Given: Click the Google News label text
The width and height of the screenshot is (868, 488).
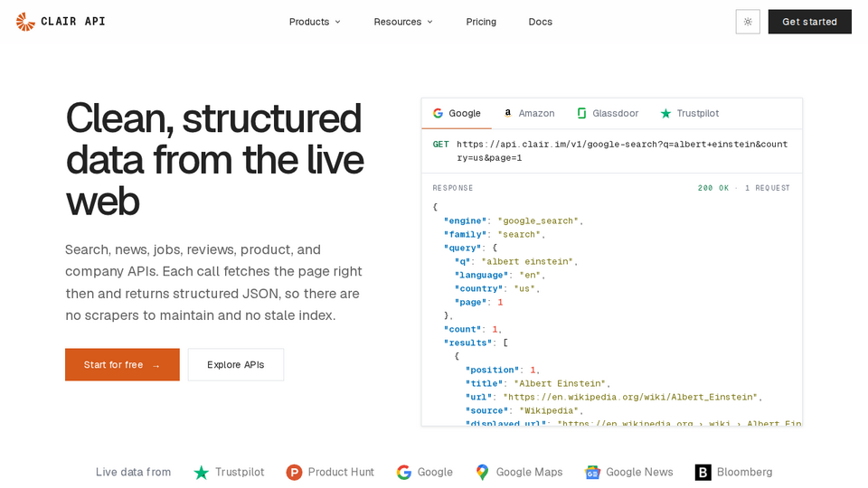Looking at the screenshot, I should (639, 473).
